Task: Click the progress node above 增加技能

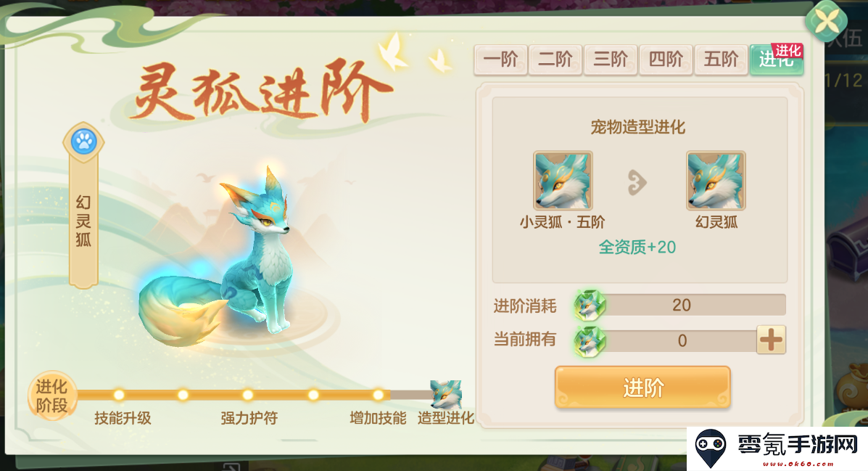Action: pyautogui.click(x=378, y=395)
